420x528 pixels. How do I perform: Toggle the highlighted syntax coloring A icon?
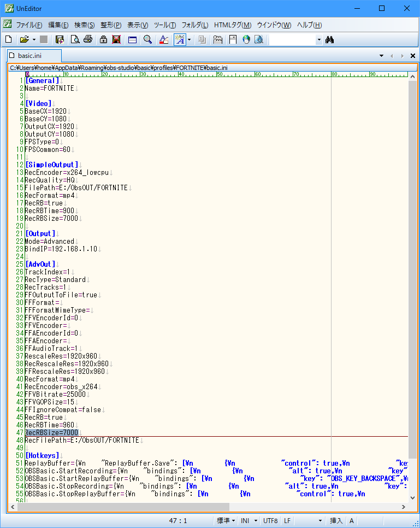tap(180, 39)
